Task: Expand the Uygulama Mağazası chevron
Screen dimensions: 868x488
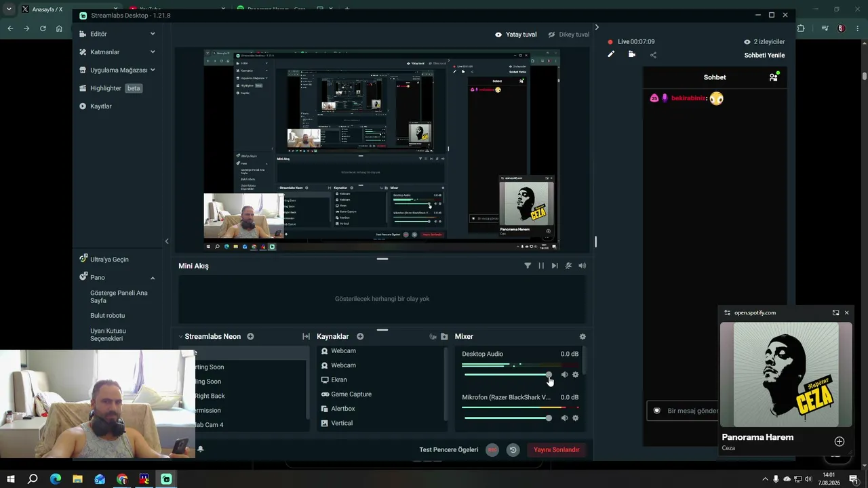Action: pyautogui.click(x=153, y=70)
